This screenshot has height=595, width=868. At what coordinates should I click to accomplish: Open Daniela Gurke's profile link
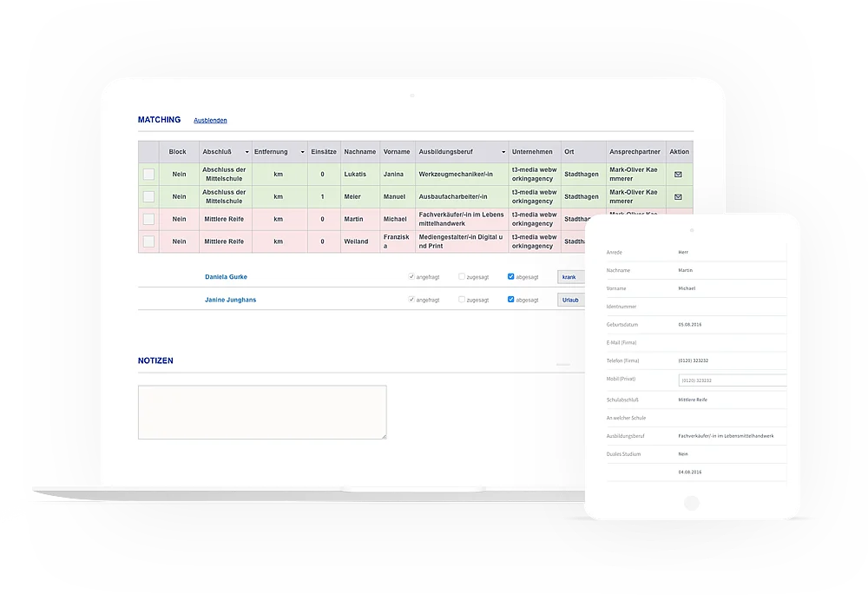[225, 277]
